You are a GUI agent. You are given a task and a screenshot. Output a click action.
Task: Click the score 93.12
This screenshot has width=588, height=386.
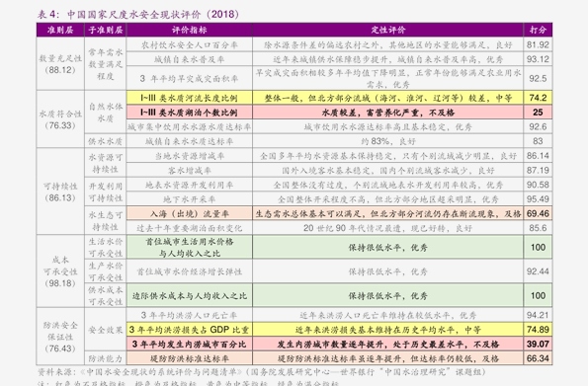coord(538,59)
